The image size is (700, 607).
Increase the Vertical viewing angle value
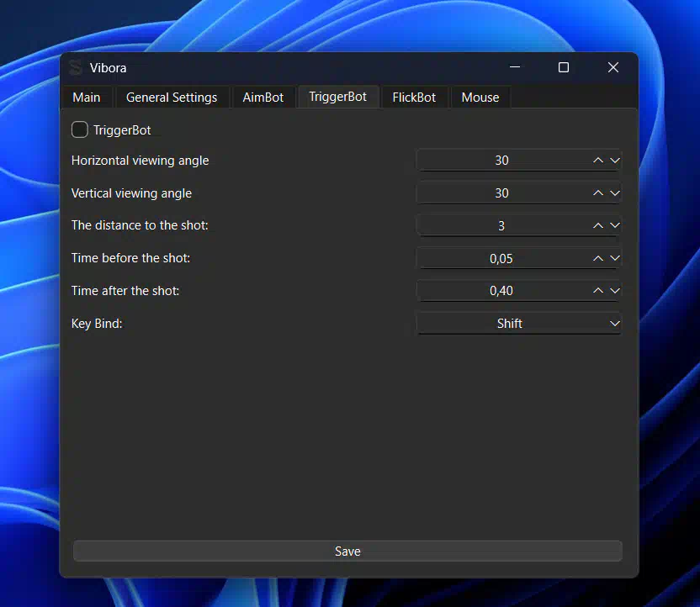pos(598,193)
